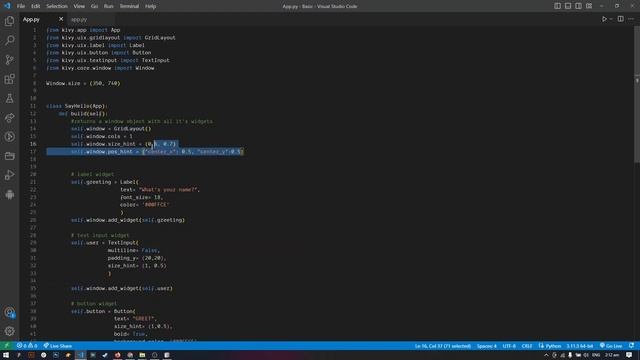Click the self.window.cols = 1 line

point(102,136)
